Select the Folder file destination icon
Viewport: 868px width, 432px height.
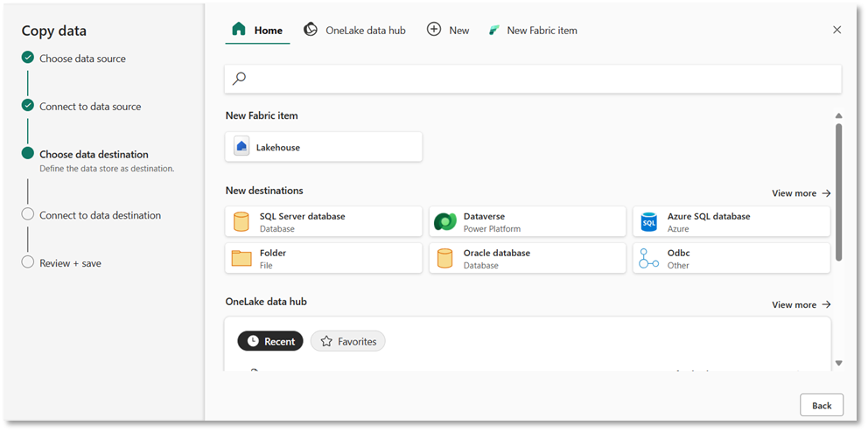point(241,258)
